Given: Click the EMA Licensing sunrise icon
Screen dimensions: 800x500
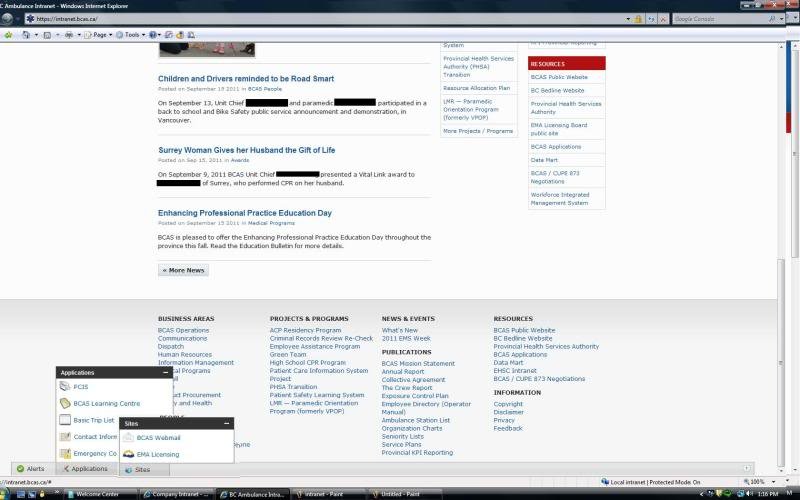Looking at the screenshot, I should coord(129,454).
